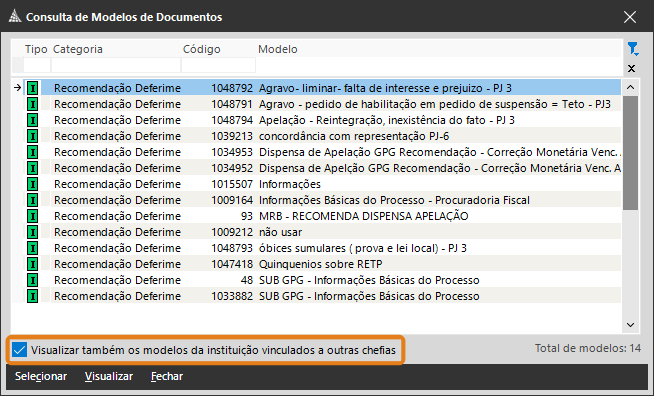Click the Fechar button

coord(167,376)
